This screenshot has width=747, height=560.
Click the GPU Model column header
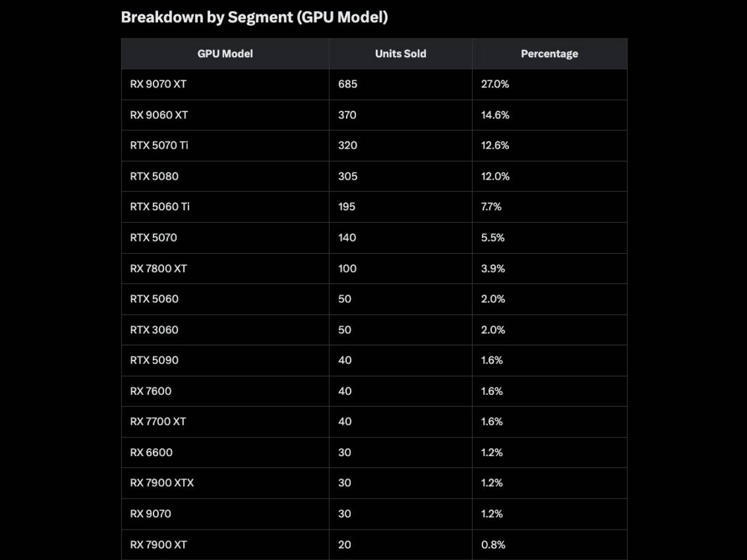pyautogui.click(x=225, y=54)
